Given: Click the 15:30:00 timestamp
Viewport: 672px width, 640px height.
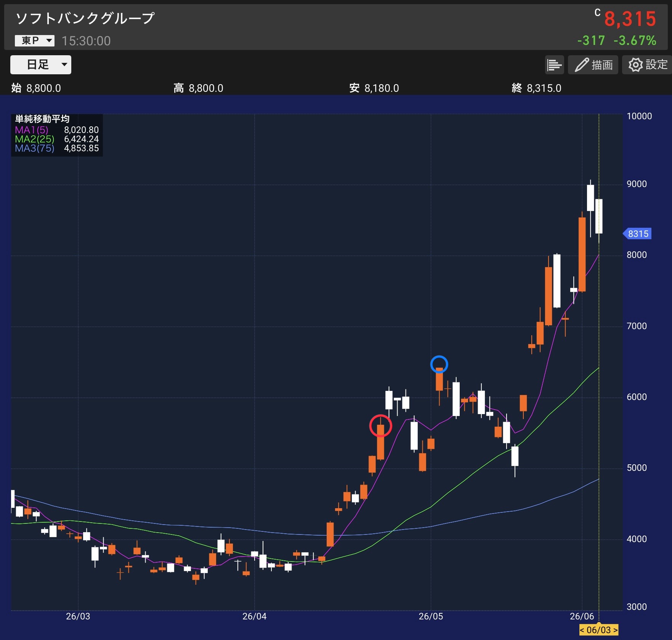Looking at the screenshot, I should tap(86, 41).
